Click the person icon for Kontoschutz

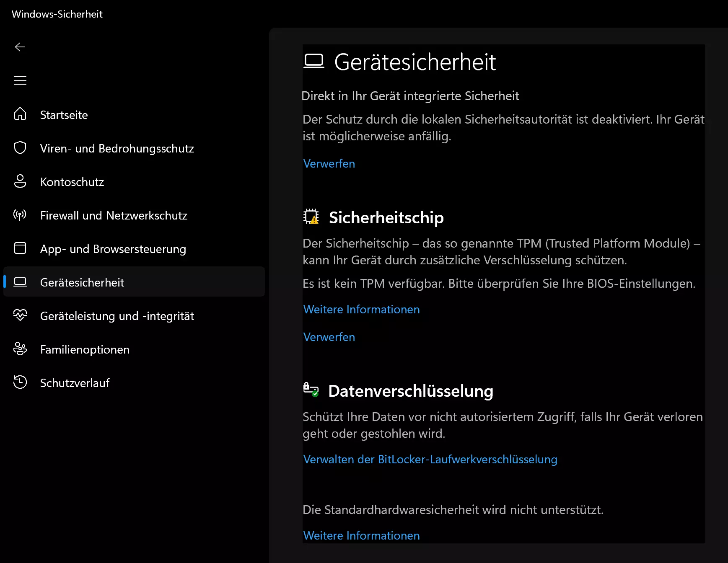pyautogui.click(x=20, y=181)
